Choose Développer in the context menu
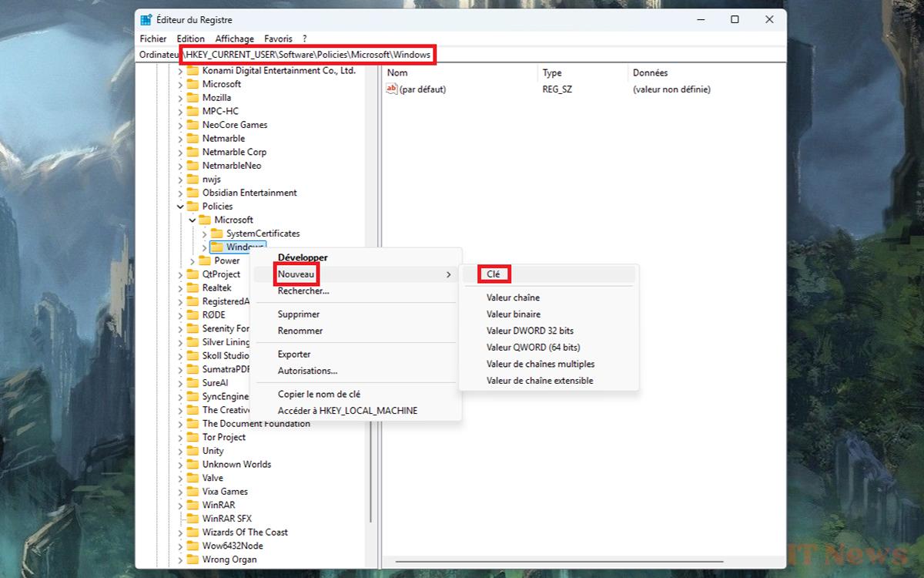 (356, 257)
